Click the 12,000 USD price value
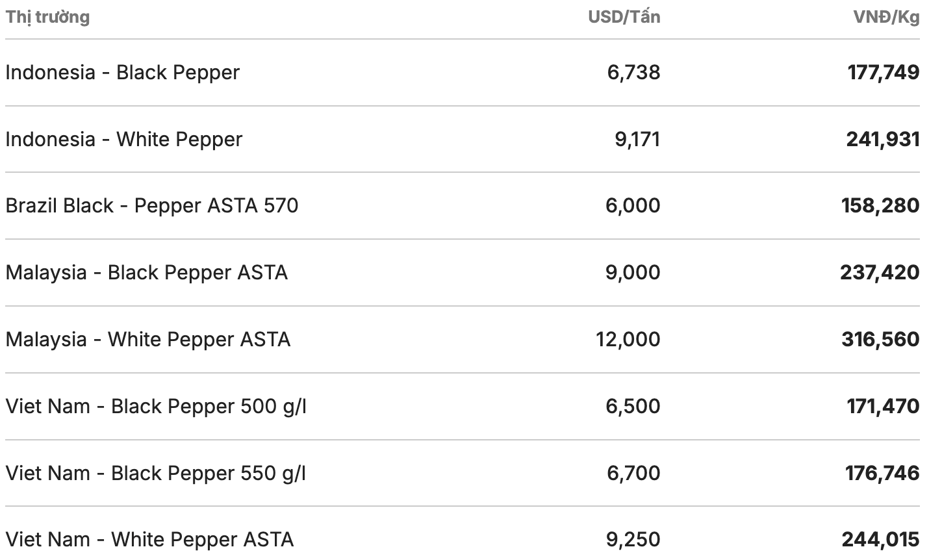Viewport: 929px width, 560px height. [628, 339]
